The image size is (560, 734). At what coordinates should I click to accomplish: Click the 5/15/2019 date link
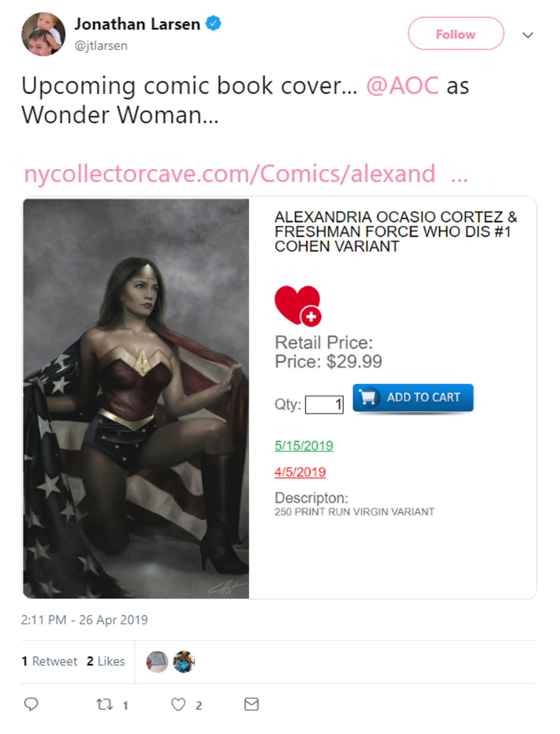click(304, 446)
